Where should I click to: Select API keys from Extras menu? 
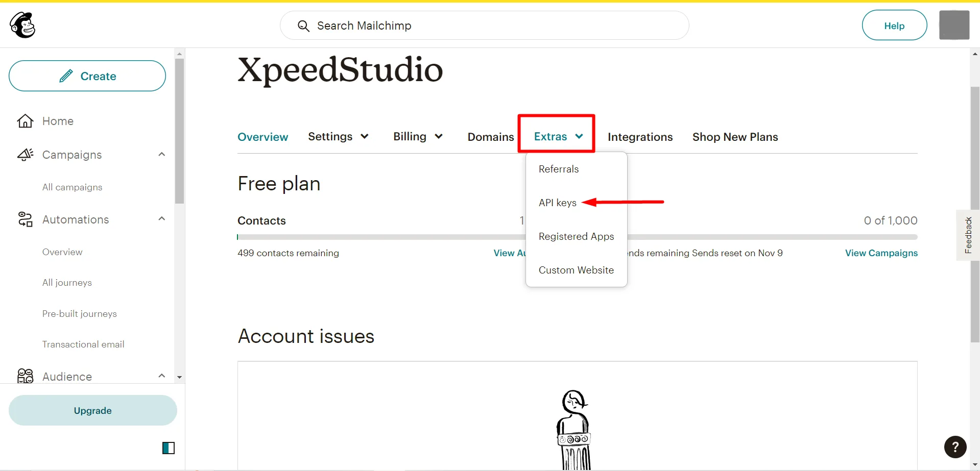pyautogui.click(x=558, y=203)
